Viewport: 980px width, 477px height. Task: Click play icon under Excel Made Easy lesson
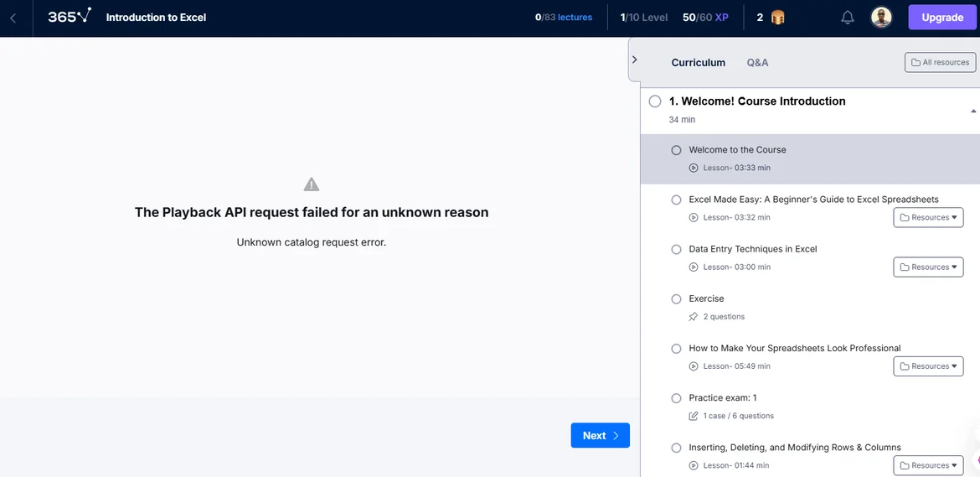pyautogui.click(x=694, y=218)
